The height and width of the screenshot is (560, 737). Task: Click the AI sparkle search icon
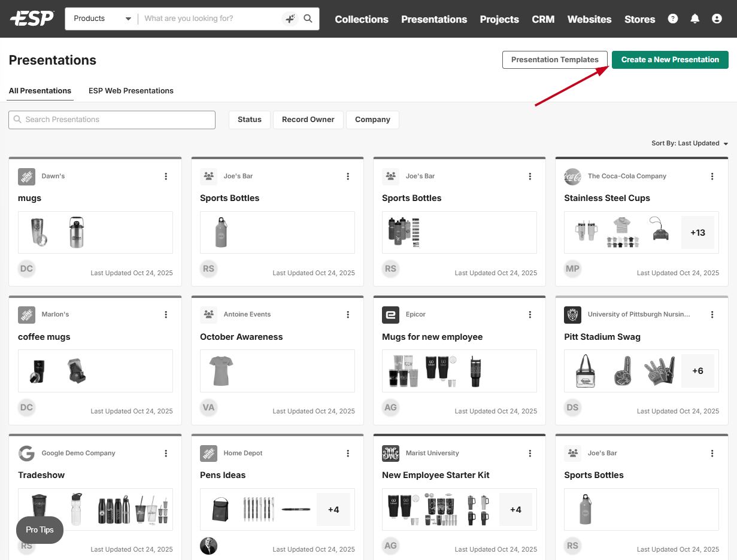pos(290,19)
